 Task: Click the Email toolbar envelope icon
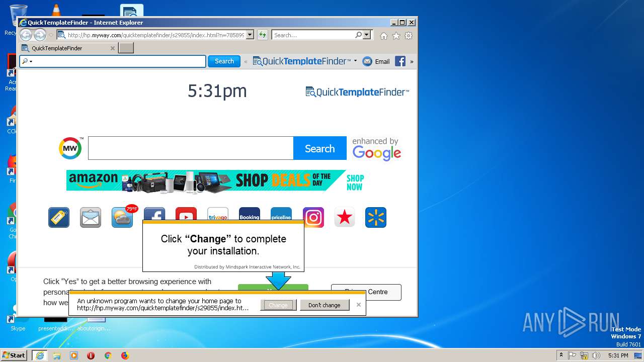pos(367,61)
